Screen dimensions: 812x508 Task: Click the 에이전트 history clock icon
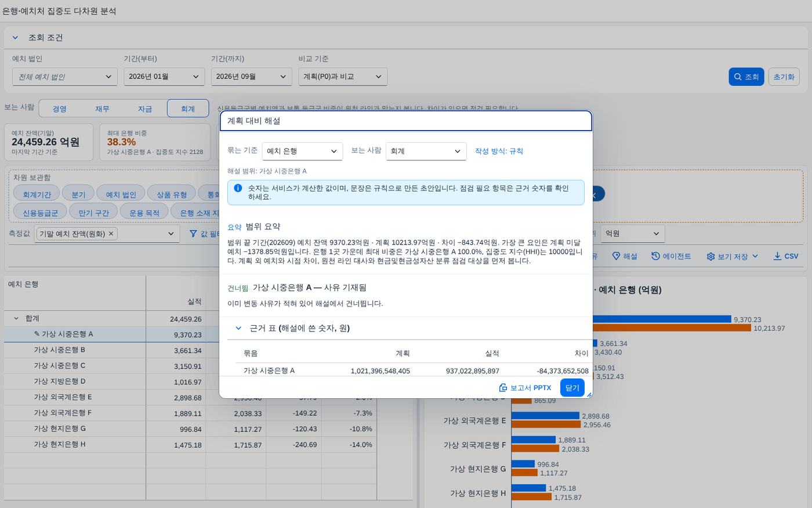click(655, 256)
